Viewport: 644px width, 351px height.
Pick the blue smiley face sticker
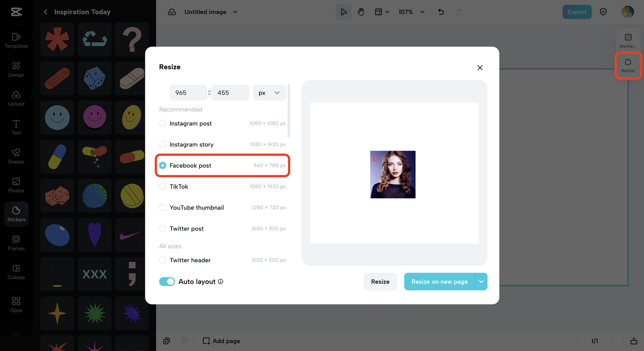click(x=57, y=117)
